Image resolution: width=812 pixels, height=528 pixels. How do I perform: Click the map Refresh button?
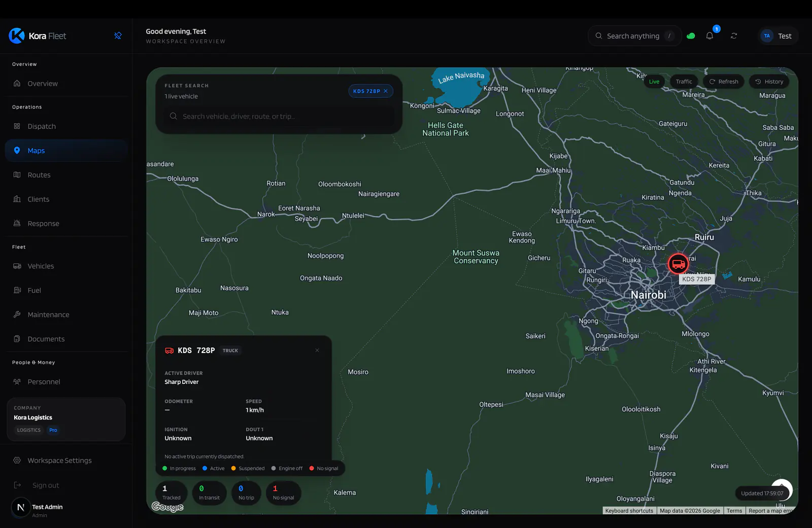click(x=724, y=82)
